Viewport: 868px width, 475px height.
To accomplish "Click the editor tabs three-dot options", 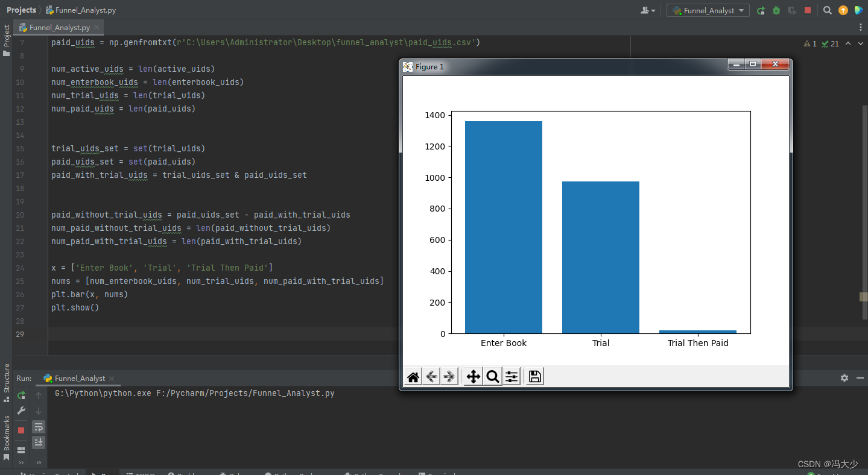I will pos(861,27).
